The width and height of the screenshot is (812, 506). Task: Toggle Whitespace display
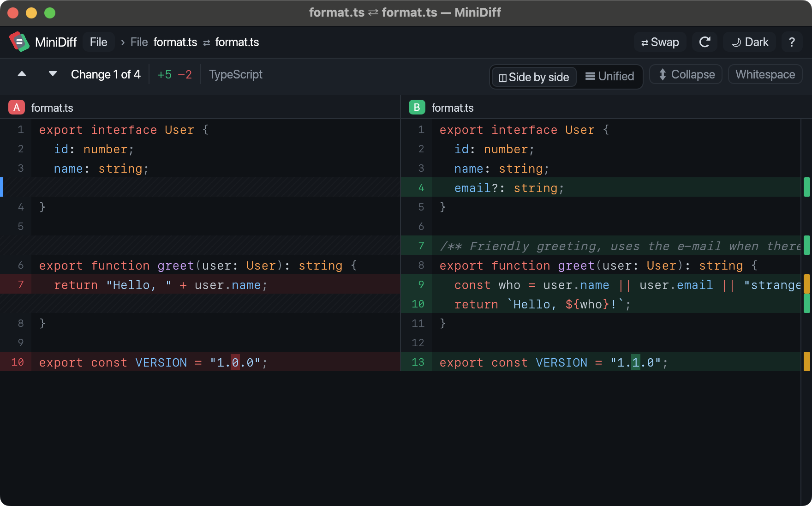[x=765, y=74]
